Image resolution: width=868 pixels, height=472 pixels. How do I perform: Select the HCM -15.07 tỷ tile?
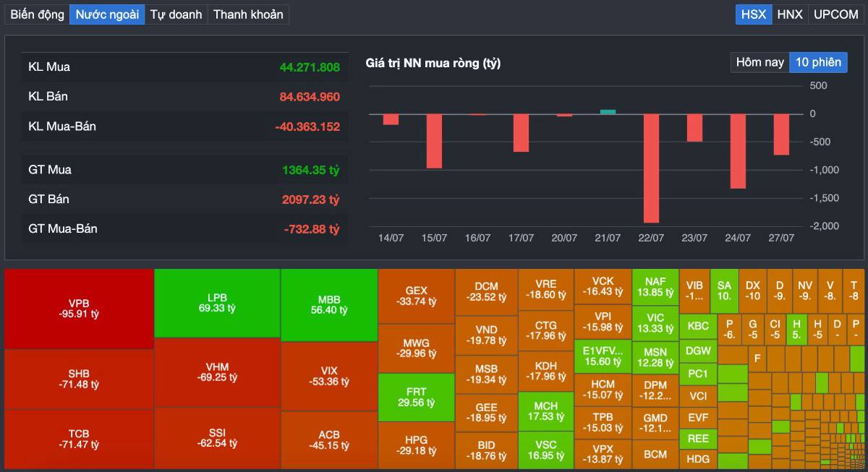click(x=603, y=390)
